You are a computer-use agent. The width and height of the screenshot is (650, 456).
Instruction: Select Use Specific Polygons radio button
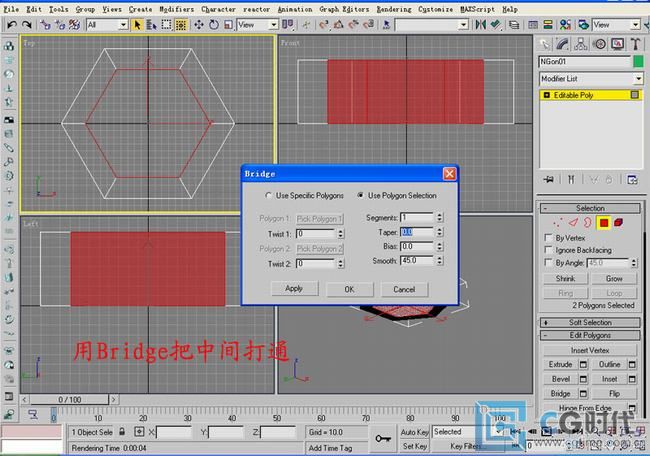pyautogui.click(x=268, y=195)
